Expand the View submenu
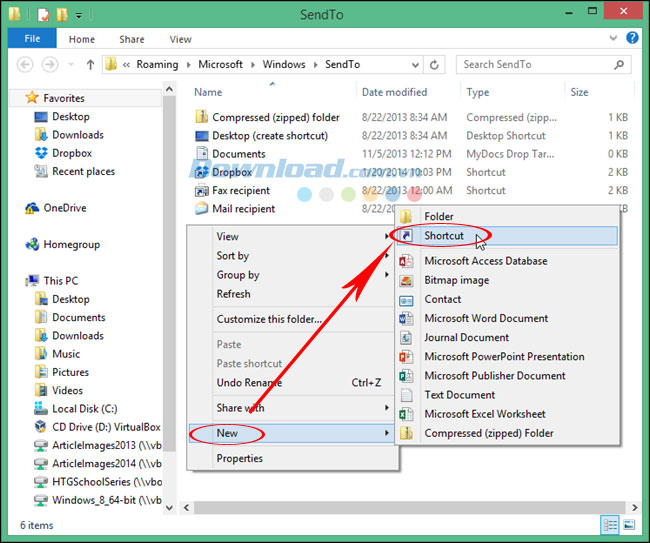The height and width of the screenshot is (543, 650). pyautogui.click(x=387, y=236)
